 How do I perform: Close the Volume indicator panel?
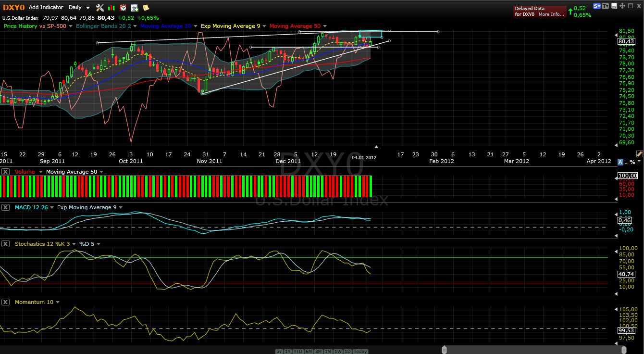click(5, 172)
